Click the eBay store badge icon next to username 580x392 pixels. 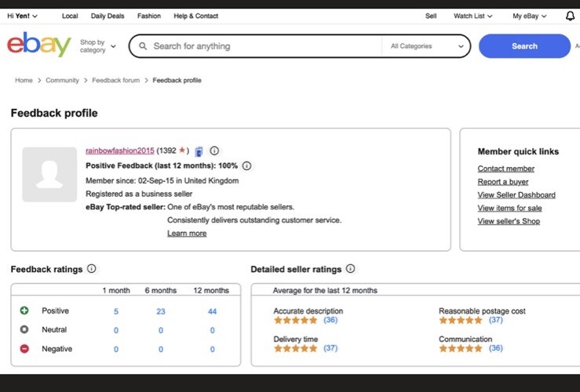199,151
